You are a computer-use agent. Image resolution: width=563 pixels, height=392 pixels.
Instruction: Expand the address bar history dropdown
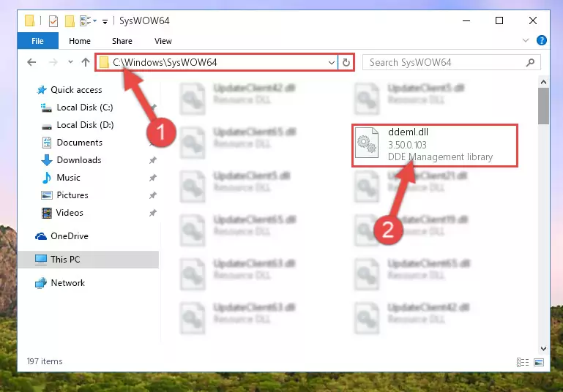coord(332,63)
